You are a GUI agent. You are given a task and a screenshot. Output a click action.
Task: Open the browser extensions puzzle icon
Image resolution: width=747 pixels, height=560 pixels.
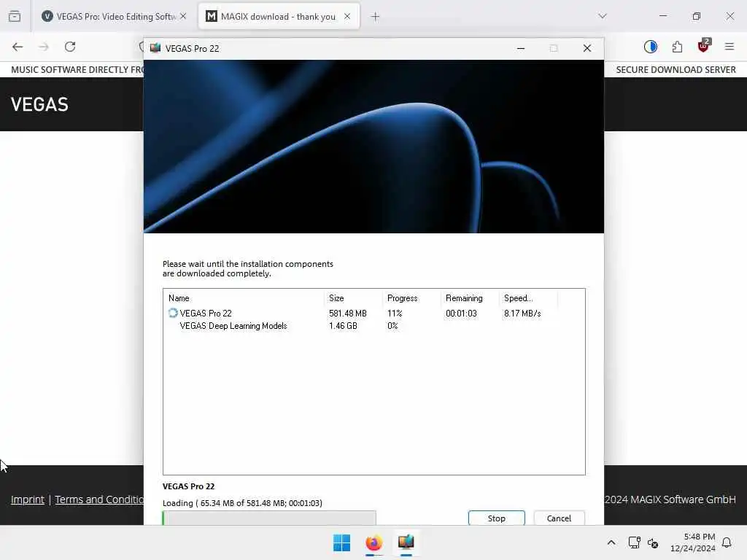coord(677,47)
